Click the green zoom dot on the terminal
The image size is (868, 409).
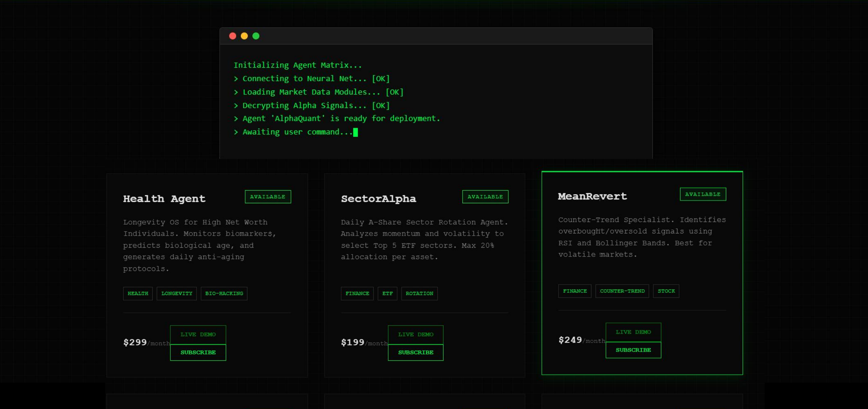point(256,36)
